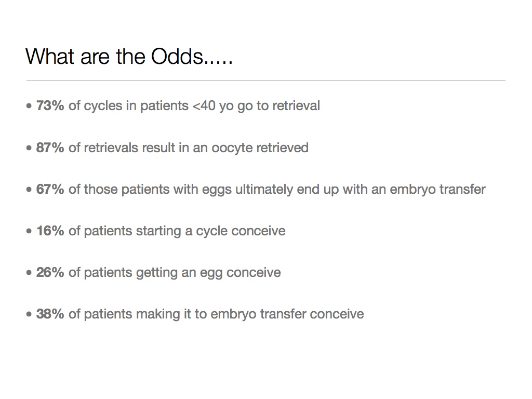
Task: Click the slide title 'What are the Odds'
Action: (129, 56)
